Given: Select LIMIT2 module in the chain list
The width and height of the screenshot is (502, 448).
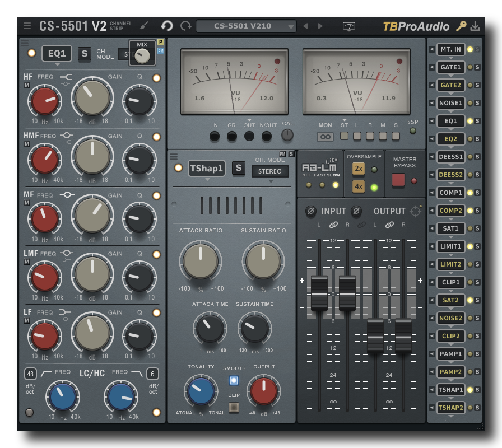Looking at the screenshot, I should 450,264.
